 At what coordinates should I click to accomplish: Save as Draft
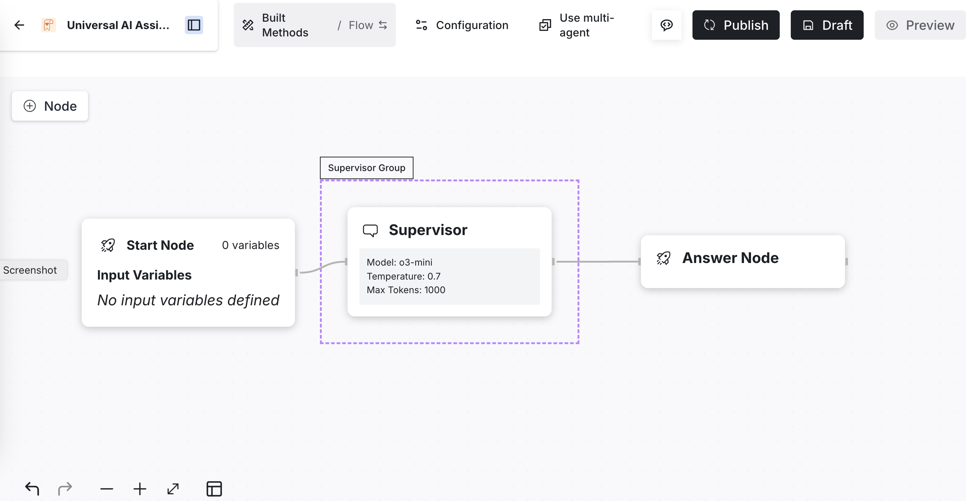click(x=827, y=25)
